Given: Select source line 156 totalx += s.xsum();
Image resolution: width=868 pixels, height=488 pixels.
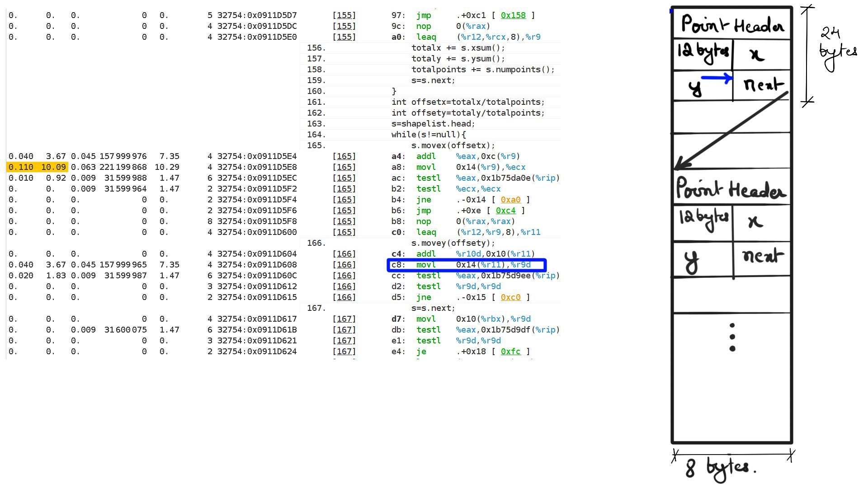Looking at the screenshot, I should pyautogui.click(x=430, y=48).
